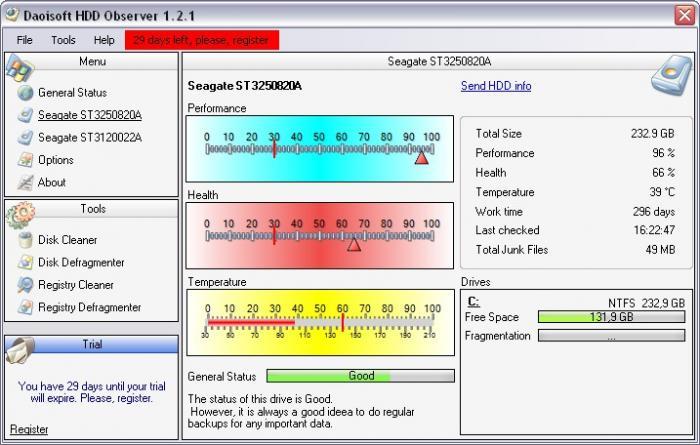Click the Tools panel header
The height and width of the screenshot is (445, 700).
click(x=92, y=209)
